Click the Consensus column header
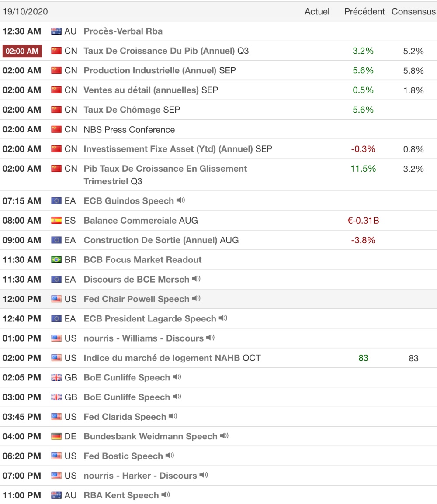 (413, 11)
